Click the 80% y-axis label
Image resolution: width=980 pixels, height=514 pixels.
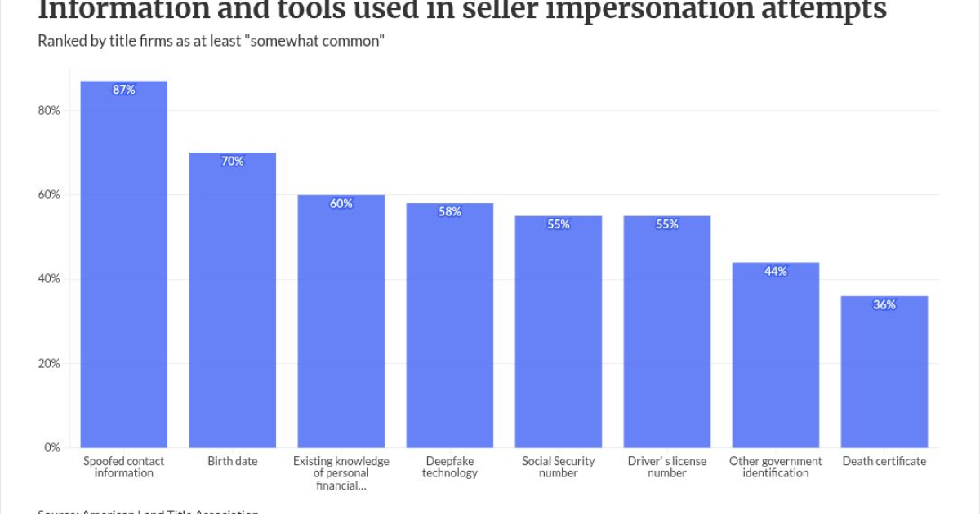pos(48,110)
